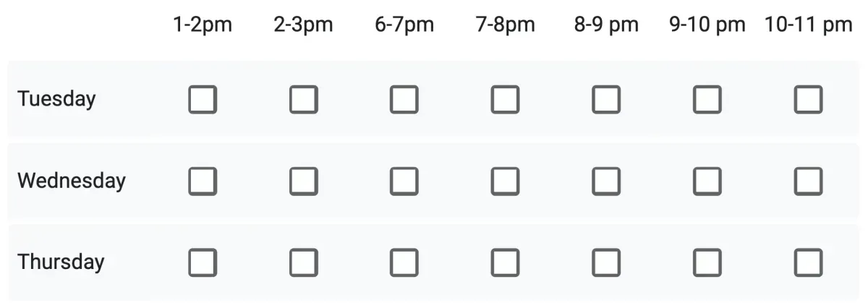868x308 pixels.
Task: Select Tuesday 6-7pm slot
Action: [x=404, y=100]
